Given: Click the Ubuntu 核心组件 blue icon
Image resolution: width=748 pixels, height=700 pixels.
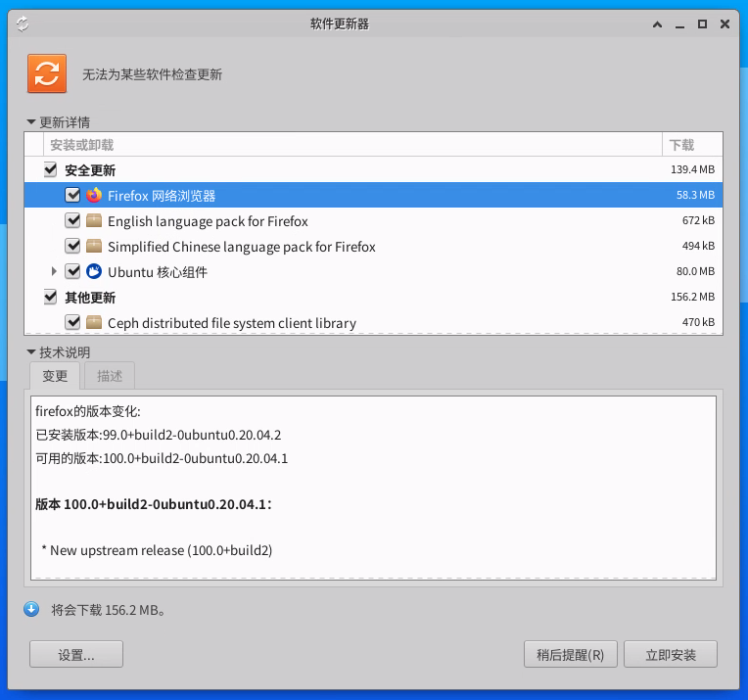Looking at the screenshot, I should [94, 271].
